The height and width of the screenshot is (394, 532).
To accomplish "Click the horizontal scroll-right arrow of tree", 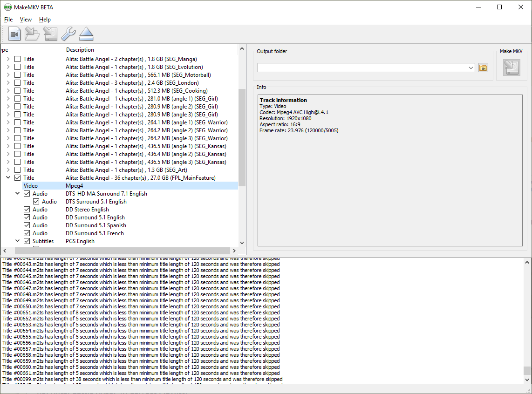I will click(234, 251).
